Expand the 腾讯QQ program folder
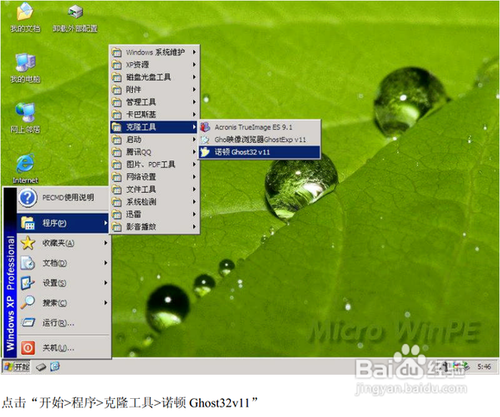This screenshot has height=417, width=500. coord(155,152)
